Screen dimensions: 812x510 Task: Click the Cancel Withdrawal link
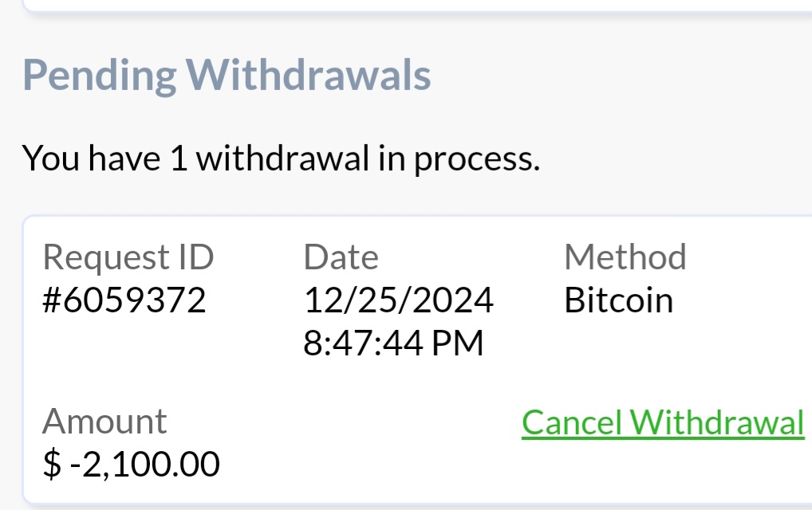click(663, 422)
